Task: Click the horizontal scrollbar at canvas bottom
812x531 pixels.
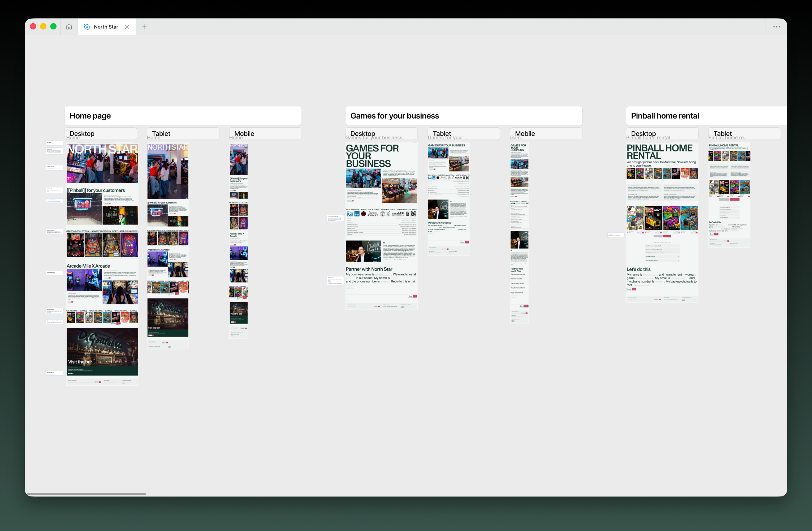Action: tap(86, 494)
